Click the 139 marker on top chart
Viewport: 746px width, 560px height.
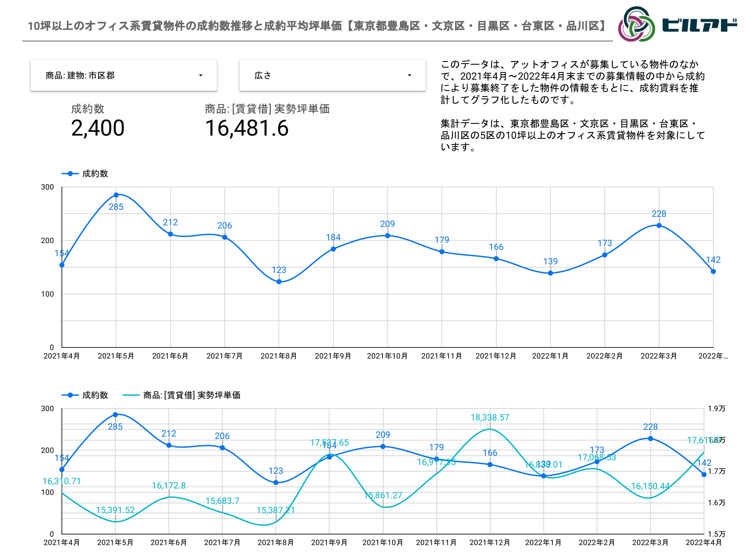(x=550, y=273)
